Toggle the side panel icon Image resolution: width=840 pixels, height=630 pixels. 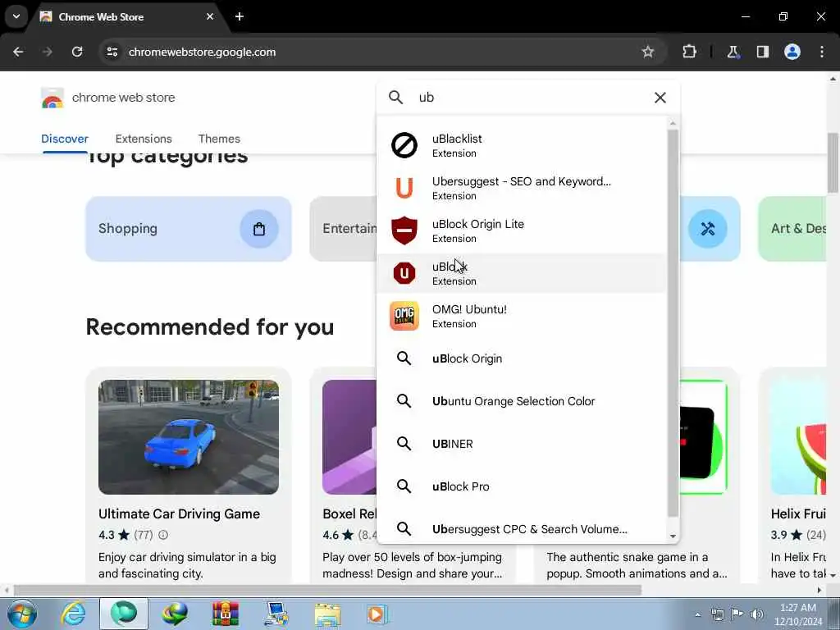(763, 52)
